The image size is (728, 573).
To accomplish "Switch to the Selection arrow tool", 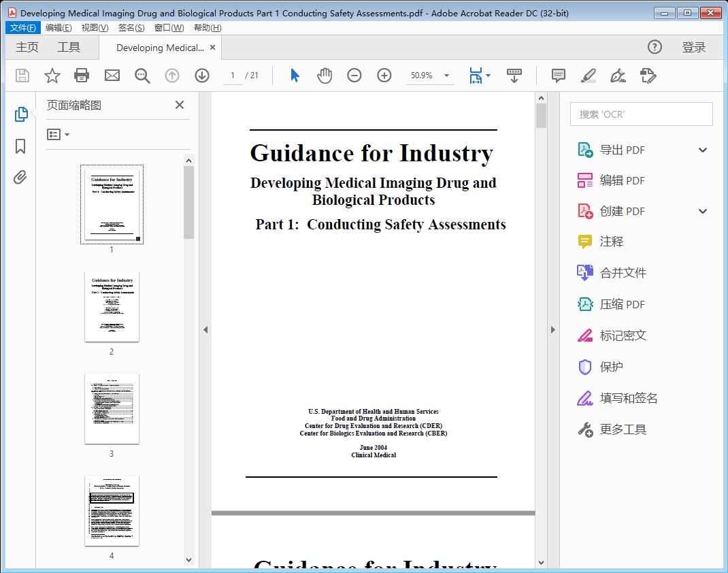I will pyautogui.click(x=295, y=76).
